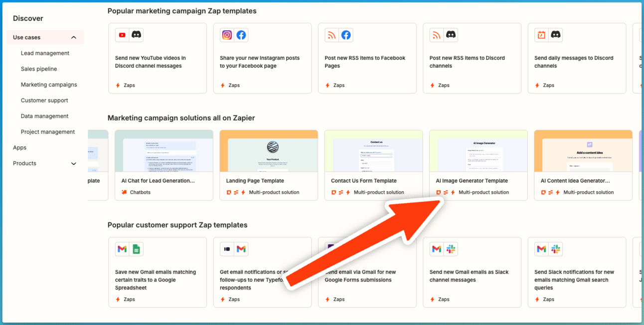Open Data management in sidebar
This screenshot has width=644, height=325.
tap(45, 116)
